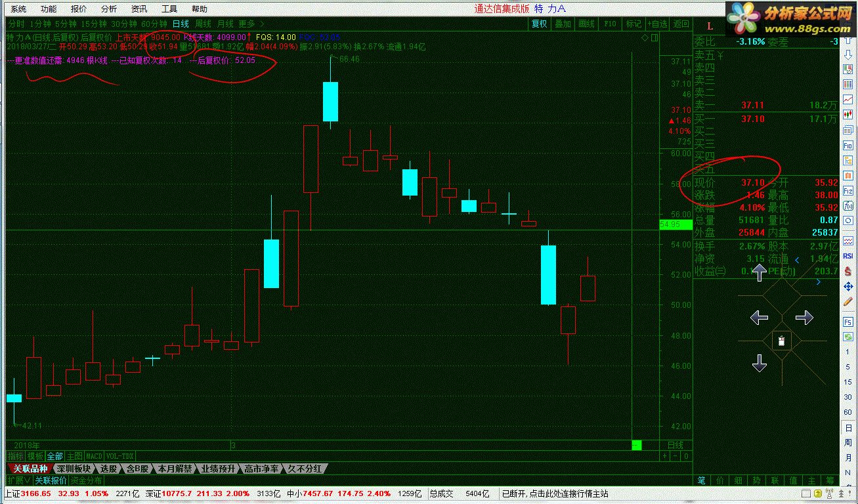
Task: Select 周线 weekly period
Action: (203, 24)
